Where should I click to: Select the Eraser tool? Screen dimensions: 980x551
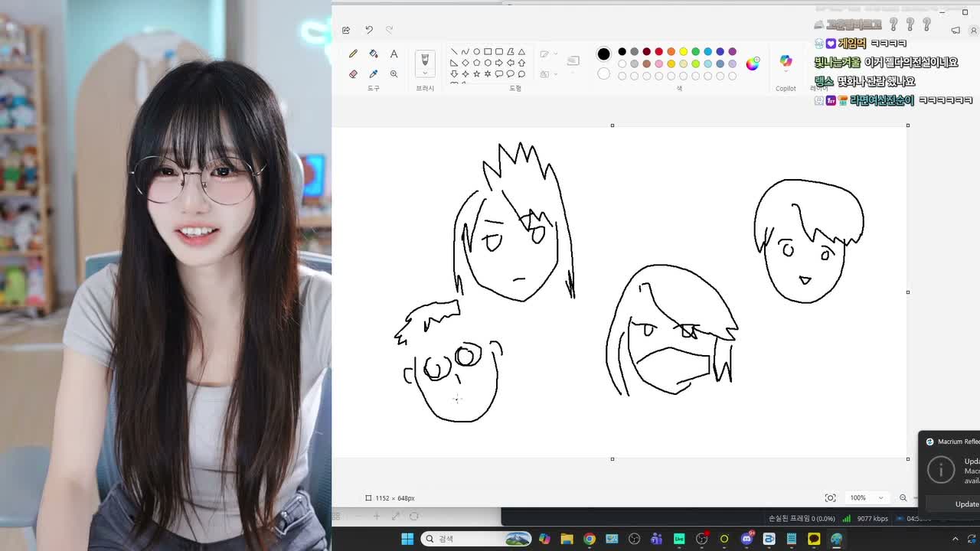(353, 74)
